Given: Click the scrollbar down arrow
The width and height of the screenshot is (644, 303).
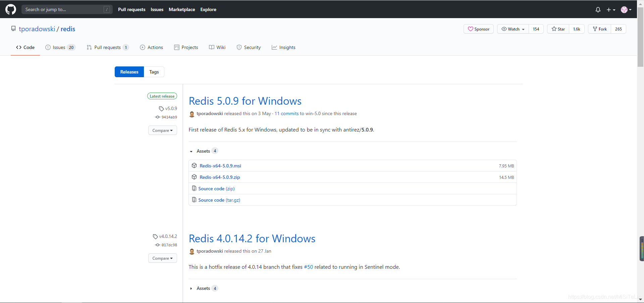Looking at the screenshot, I should pos(641,299).
